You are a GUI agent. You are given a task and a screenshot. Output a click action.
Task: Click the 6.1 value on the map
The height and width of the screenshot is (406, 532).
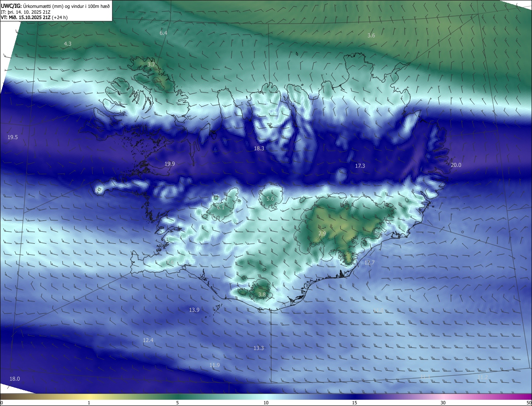pyautogui.click(x=220, y=207)
